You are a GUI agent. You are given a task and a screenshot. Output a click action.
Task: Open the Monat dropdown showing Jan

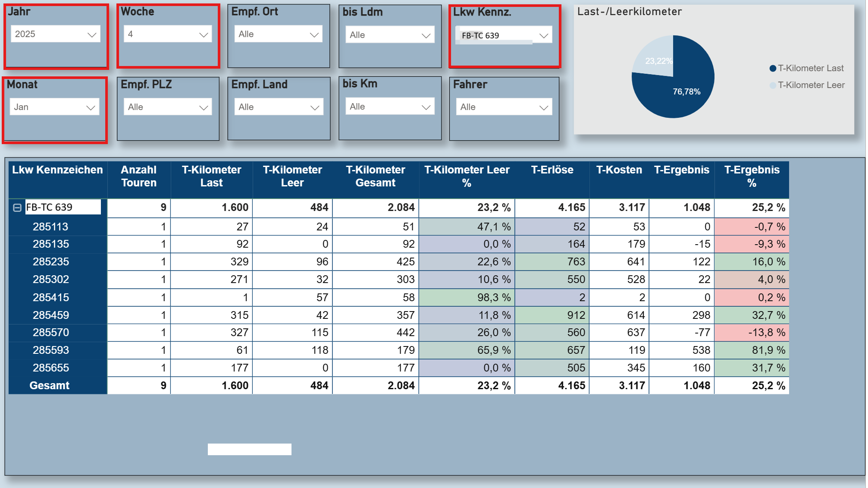(54, 107)
